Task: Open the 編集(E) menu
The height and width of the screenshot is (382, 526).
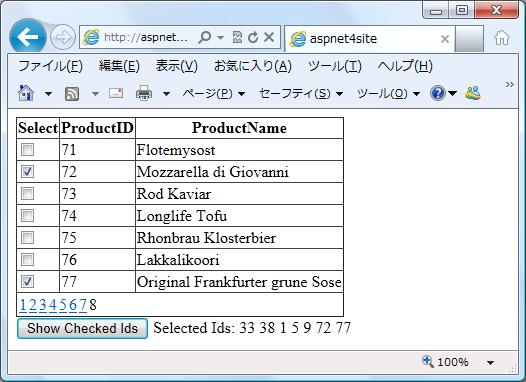Action: tap(119, 66)
